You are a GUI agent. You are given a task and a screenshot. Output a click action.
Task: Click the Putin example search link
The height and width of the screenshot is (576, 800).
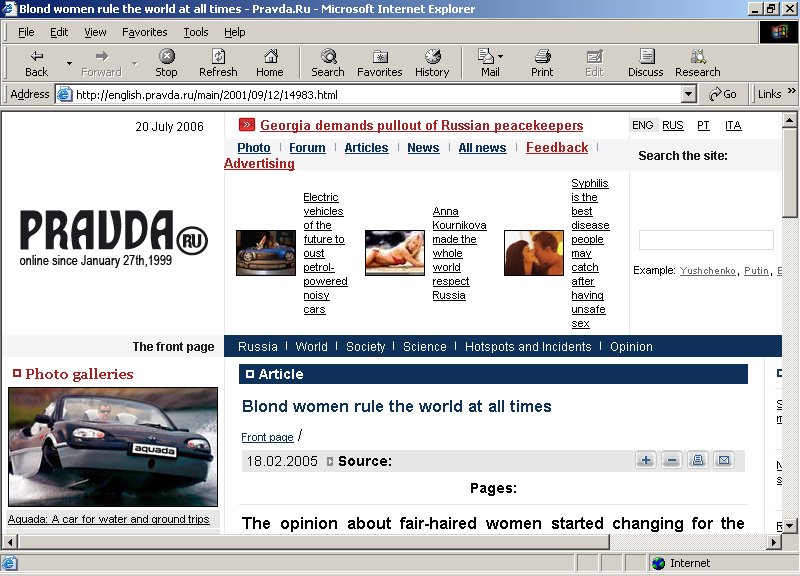click(x=756, y=270)
